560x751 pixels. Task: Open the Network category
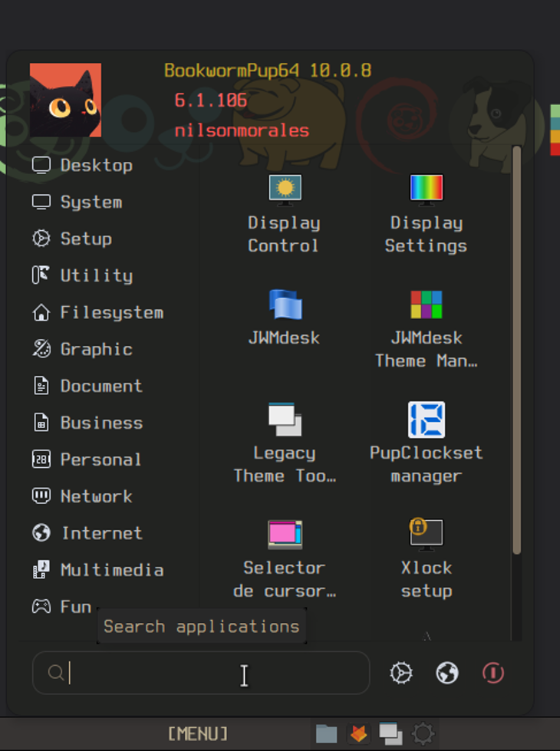[82, 496]
